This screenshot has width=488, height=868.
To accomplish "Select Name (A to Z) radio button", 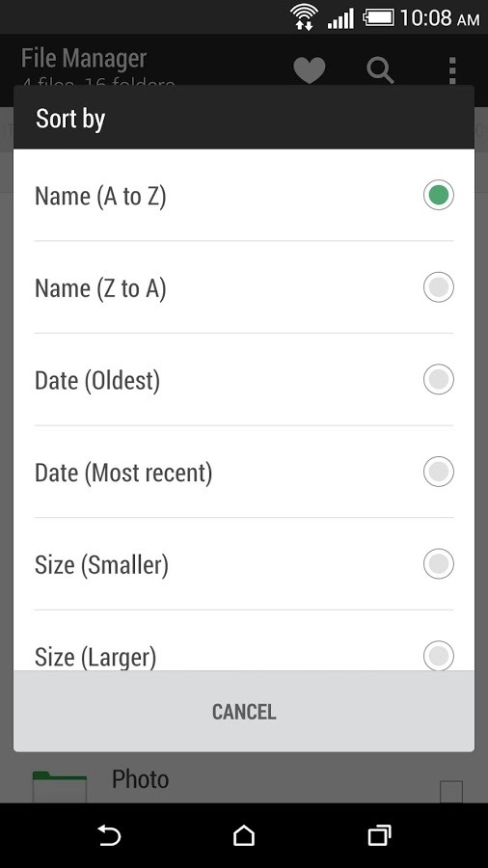I will [439, 195].
